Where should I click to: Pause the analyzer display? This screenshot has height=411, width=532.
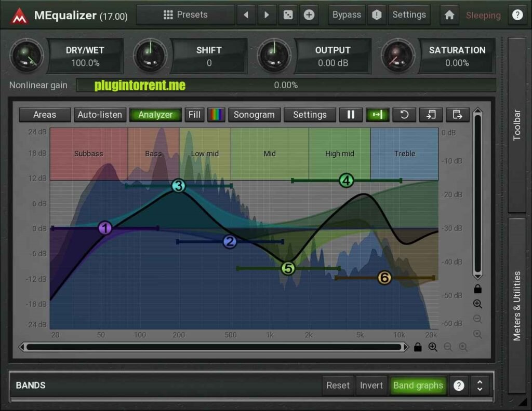click(x=351, y=115)
